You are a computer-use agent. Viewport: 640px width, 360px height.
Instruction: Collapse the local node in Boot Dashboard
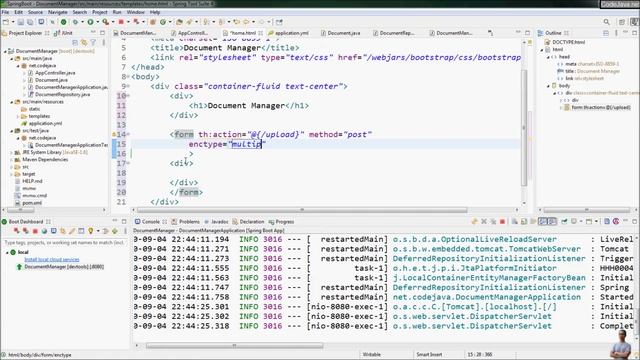(x=7, y=252)
